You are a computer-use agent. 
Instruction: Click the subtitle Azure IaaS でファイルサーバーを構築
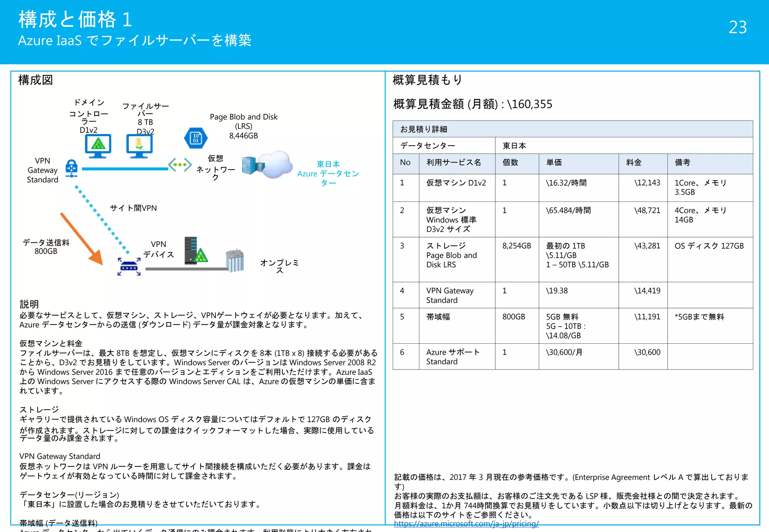point(135,40)
